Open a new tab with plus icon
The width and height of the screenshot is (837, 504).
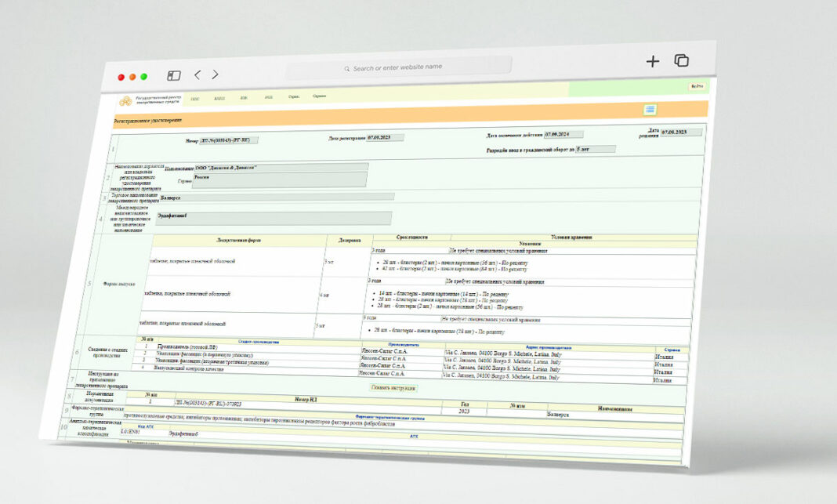pos(652,61)
